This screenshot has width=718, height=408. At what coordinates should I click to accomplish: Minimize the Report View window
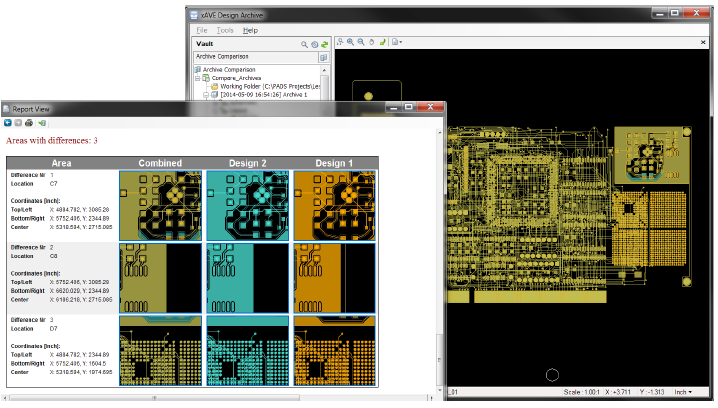393,107
